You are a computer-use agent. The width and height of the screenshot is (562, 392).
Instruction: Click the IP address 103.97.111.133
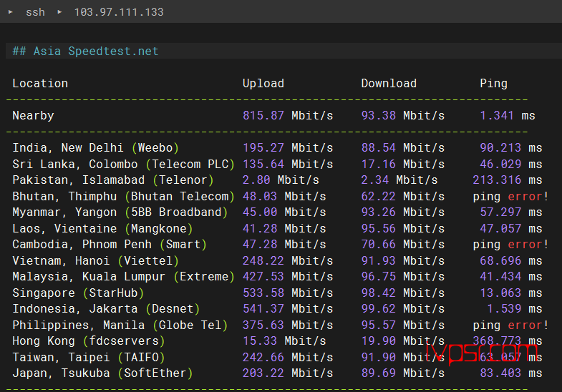click(x=119, y=12)
